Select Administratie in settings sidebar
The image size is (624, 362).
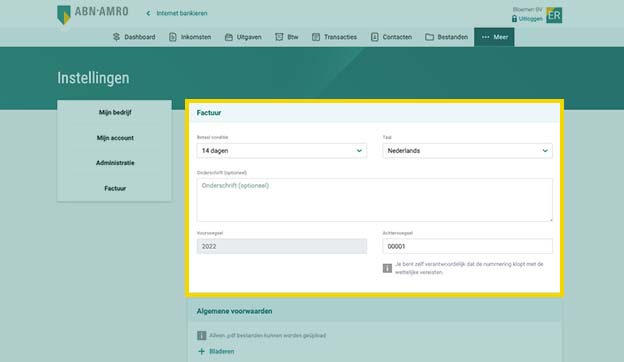pos(115,163)
